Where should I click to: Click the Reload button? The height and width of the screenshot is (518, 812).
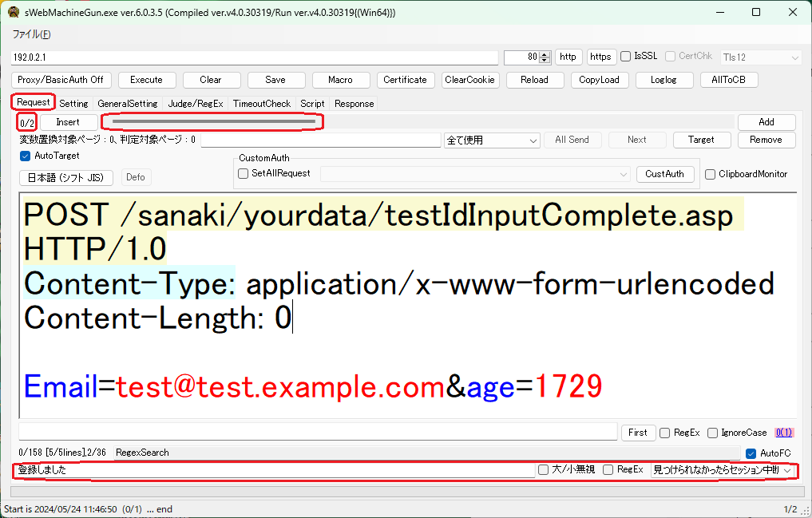(534, 80)
